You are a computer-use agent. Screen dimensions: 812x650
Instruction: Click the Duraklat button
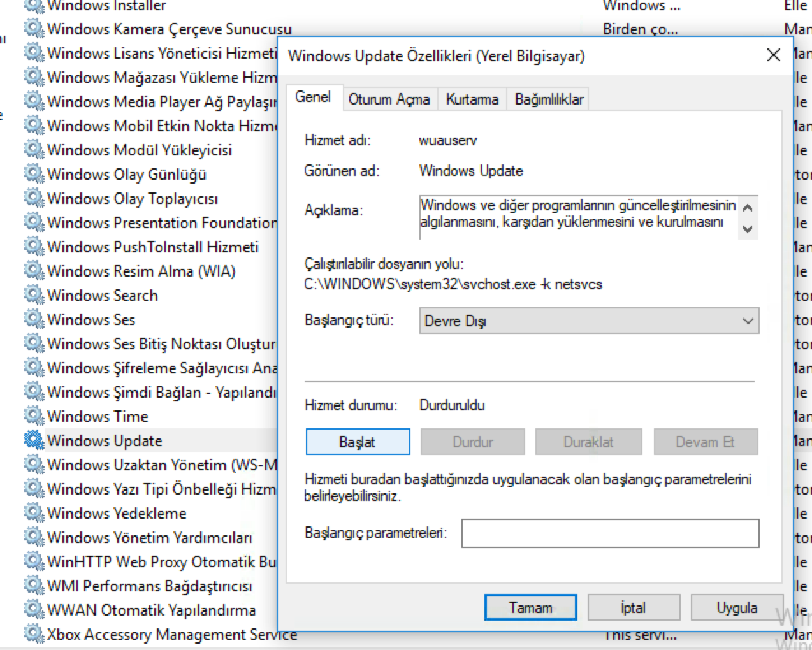coord(588,442)
